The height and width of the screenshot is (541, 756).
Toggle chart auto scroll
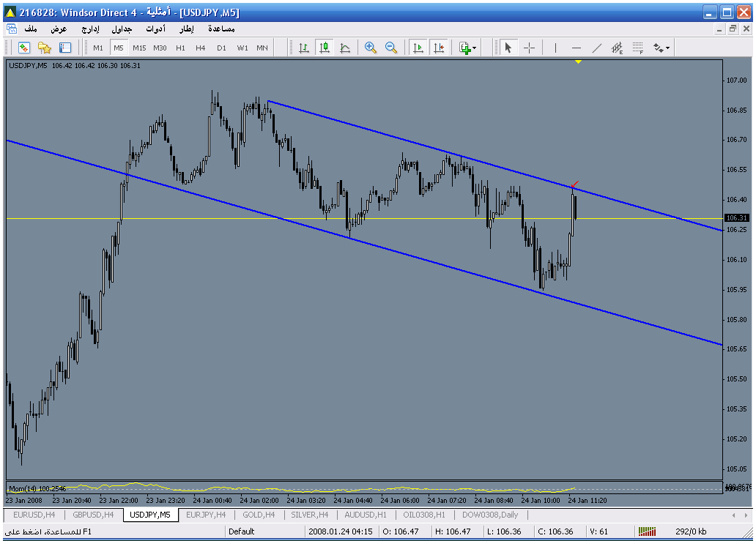coord(418,48)
